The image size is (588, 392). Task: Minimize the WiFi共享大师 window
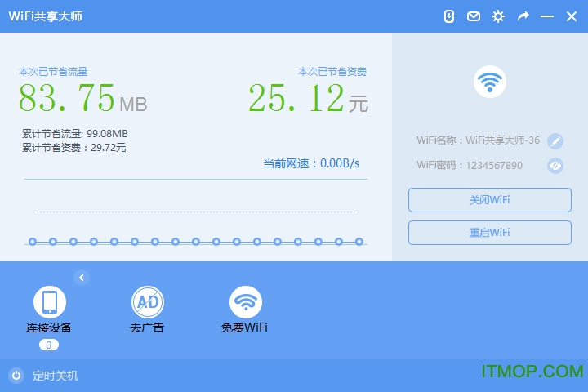[547, 16]
